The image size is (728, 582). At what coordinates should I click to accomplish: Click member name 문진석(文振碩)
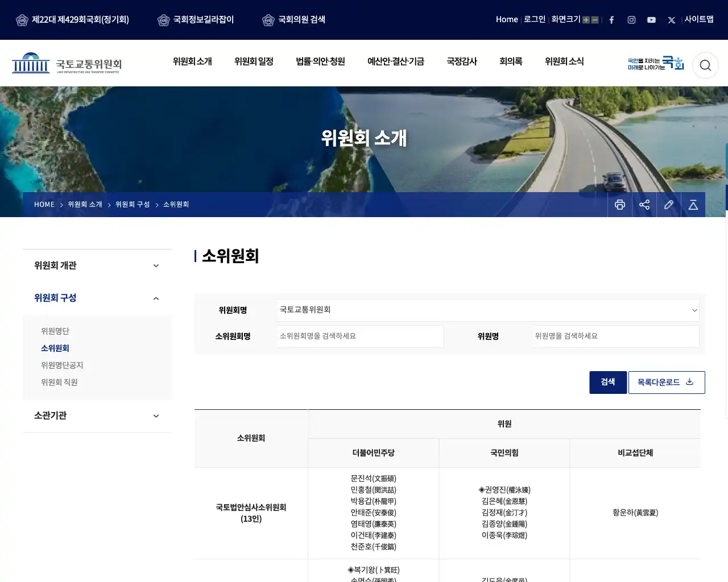[374, 479]
